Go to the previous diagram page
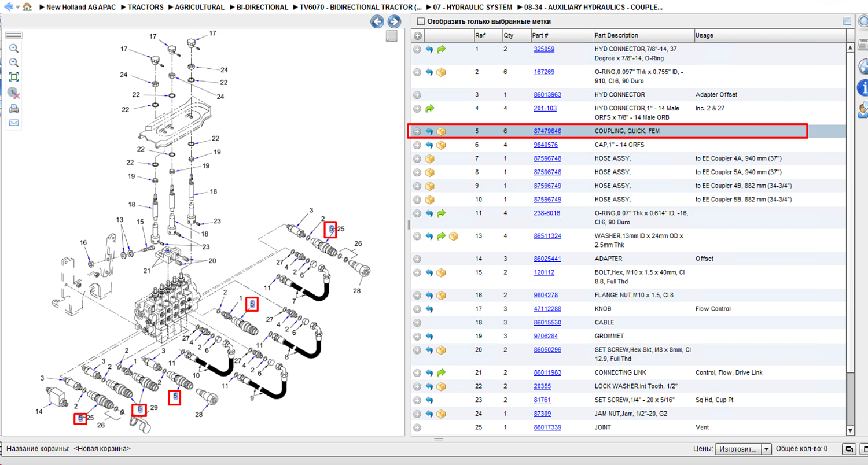Screen dimensions: 868x465 377,21
